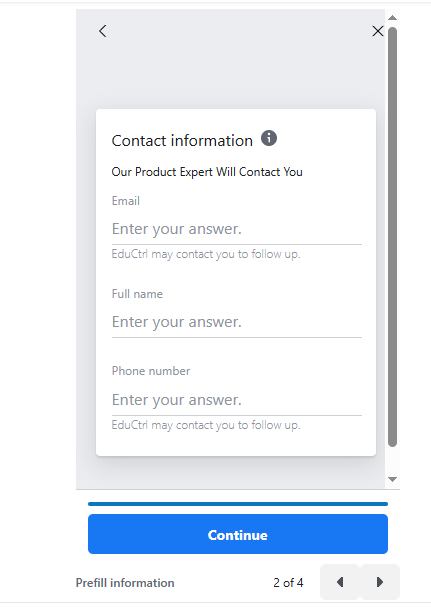Image resolution: width=431 pixels, height=607 pixels.
Task: Click the Contact information heading
Action: [x=182, y=141]
